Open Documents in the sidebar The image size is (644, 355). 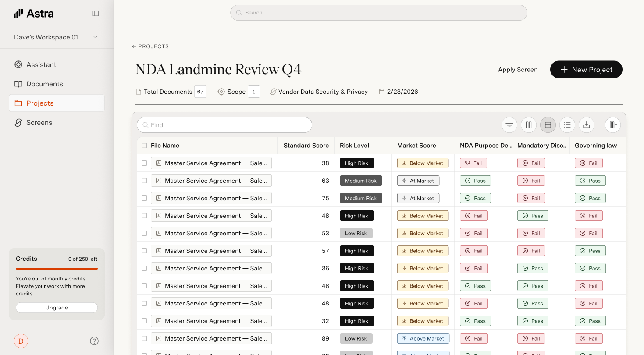pyautogui.click(x=57, y=84)
